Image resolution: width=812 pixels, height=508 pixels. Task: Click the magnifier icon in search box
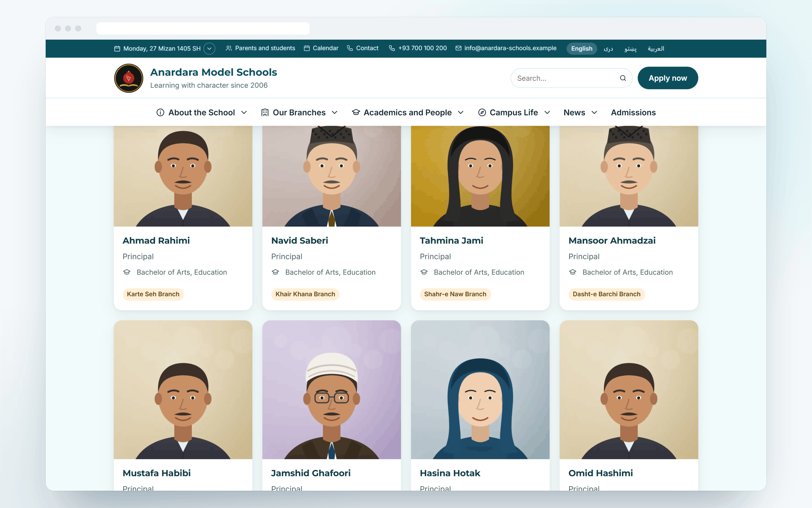(623, 78)
